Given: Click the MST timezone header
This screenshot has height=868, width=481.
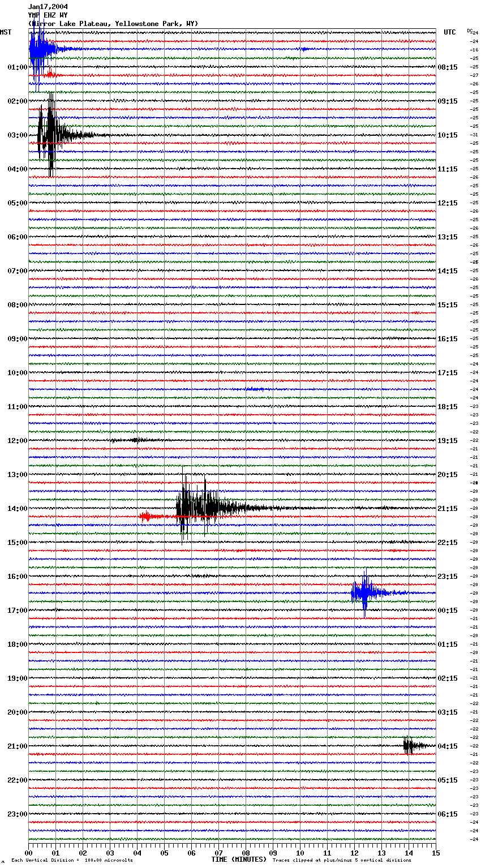Looking at the screenshot, I should pyautogui.click(x=6, y=32).
